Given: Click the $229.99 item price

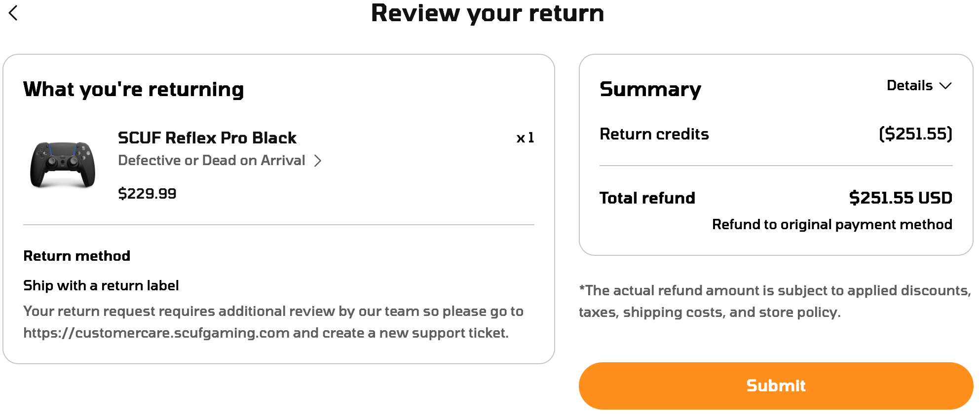Looking at the screenshot, I should click(147, 194).
